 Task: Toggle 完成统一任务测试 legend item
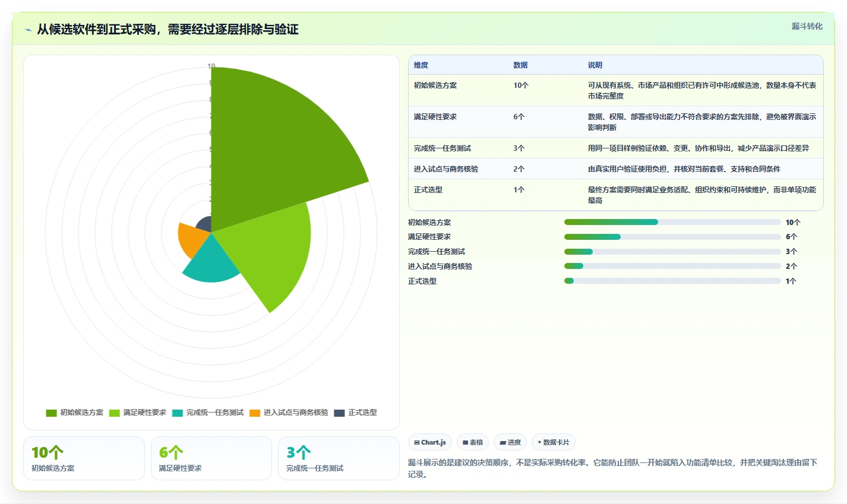click(208, 413)
